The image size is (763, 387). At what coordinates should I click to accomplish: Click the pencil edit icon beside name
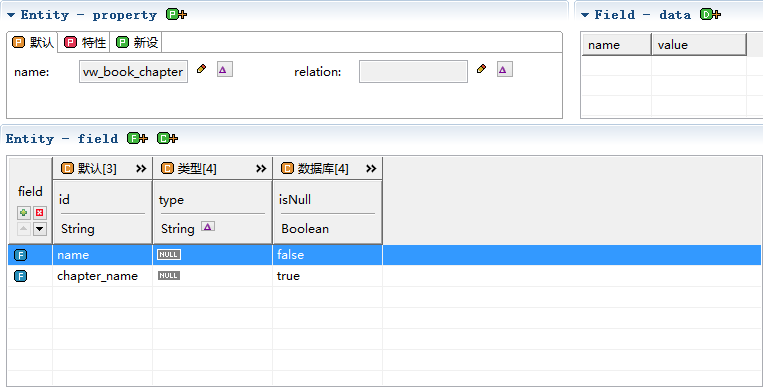tap(201, 69)
